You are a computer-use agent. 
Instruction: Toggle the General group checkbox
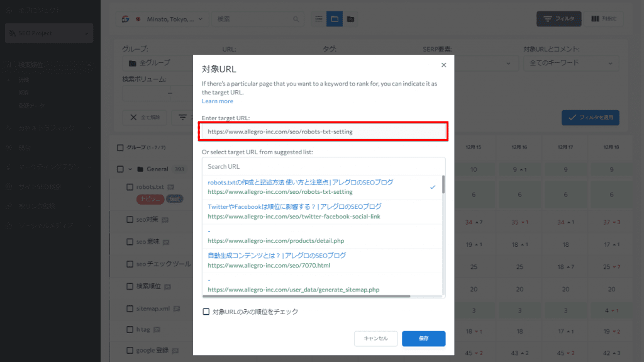pyautogui.click(x=120, y=169)
